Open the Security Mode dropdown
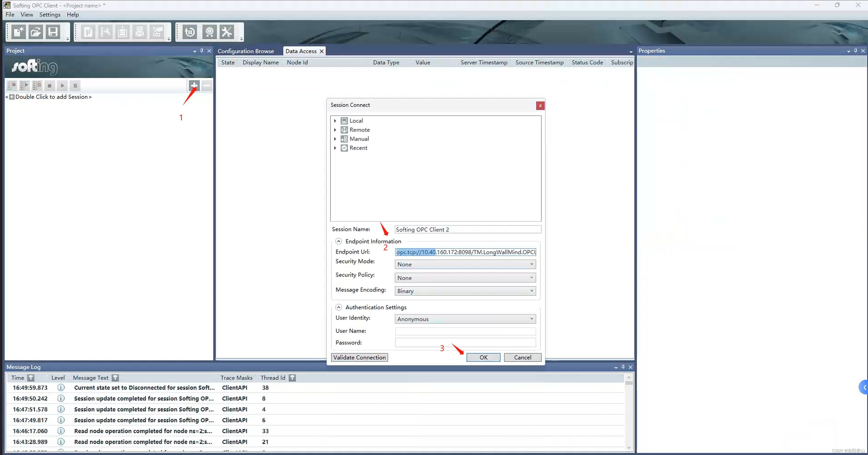 tap(465, 264)
